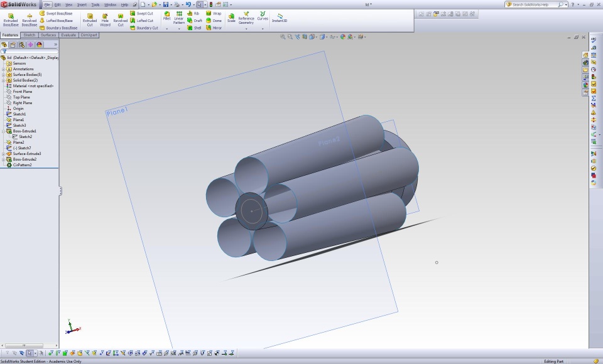The image size is (603, 364).
Task: Choose Lofted Boss/Base feature
Action: pos(56,21)
